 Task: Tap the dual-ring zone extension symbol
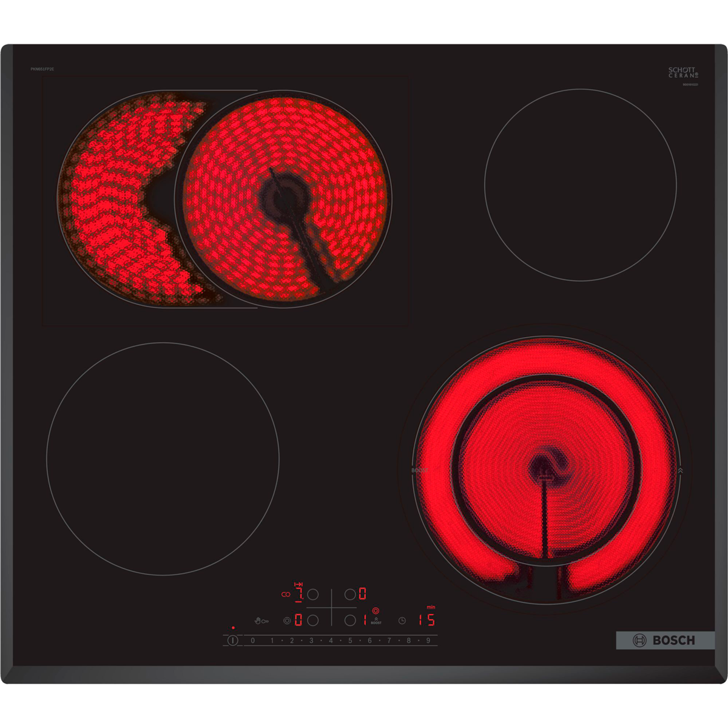pyautogui.click(x=287, y=621)
